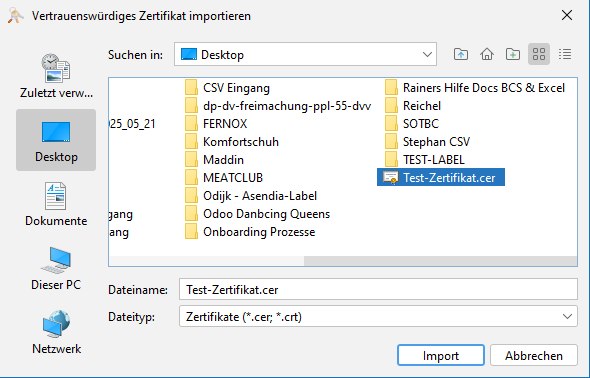Screen dimensions: 590x378
Task: Open Zuletzt verwendet in the sidebar
Action: coord(56,76)
